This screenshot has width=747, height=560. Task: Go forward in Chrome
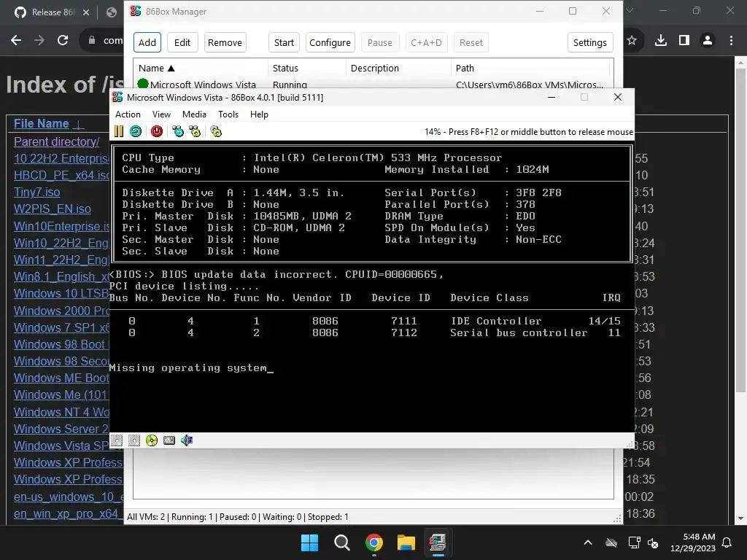pyautogui.click(x=39, y=41)
